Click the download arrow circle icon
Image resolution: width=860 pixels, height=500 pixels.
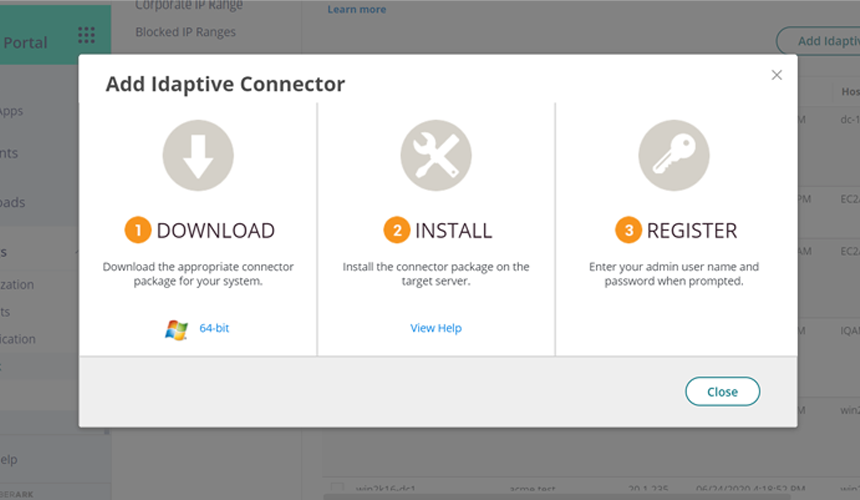coord(198,155)
